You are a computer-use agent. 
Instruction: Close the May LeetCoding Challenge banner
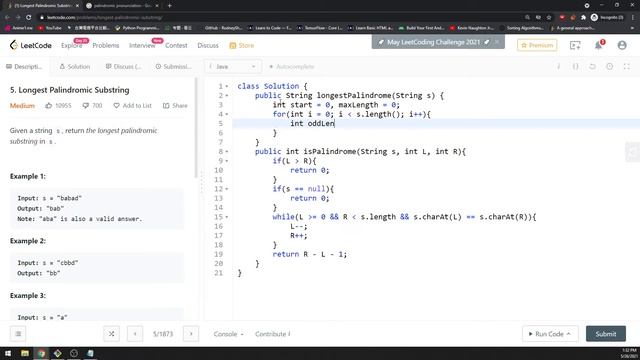click(497, 42)
